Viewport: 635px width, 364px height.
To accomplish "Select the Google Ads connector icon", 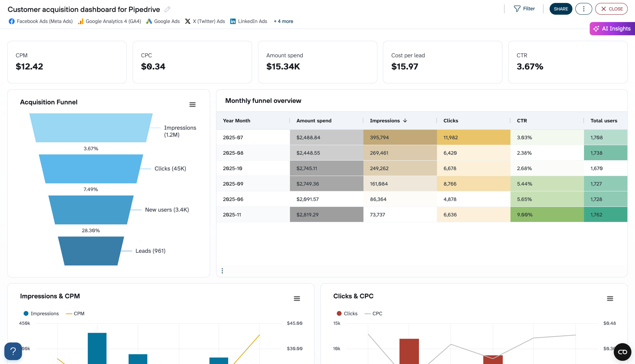I will (149, 21).
